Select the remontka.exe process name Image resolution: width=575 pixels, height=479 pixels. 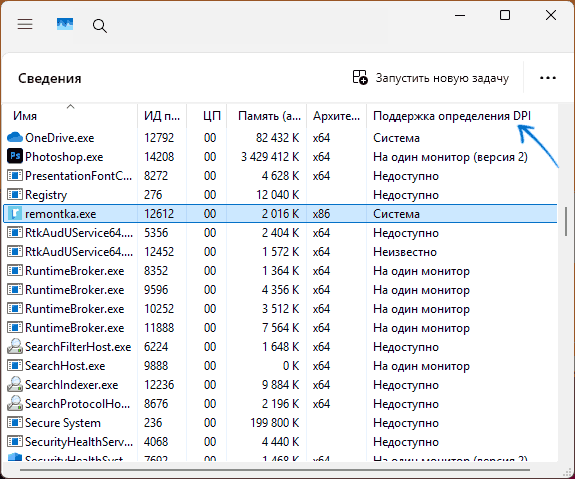coord(61,214)
